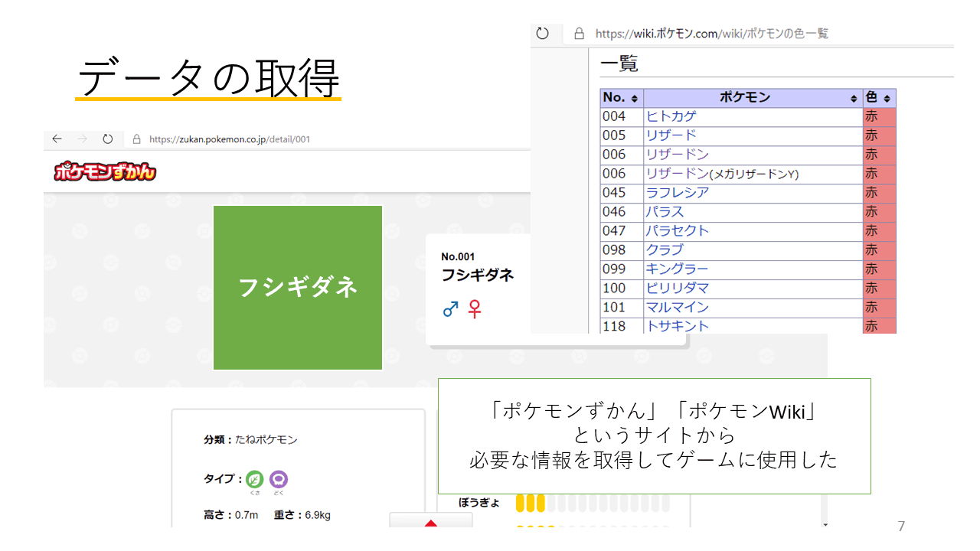Click the slide page number 7

(x=901, y=527)
